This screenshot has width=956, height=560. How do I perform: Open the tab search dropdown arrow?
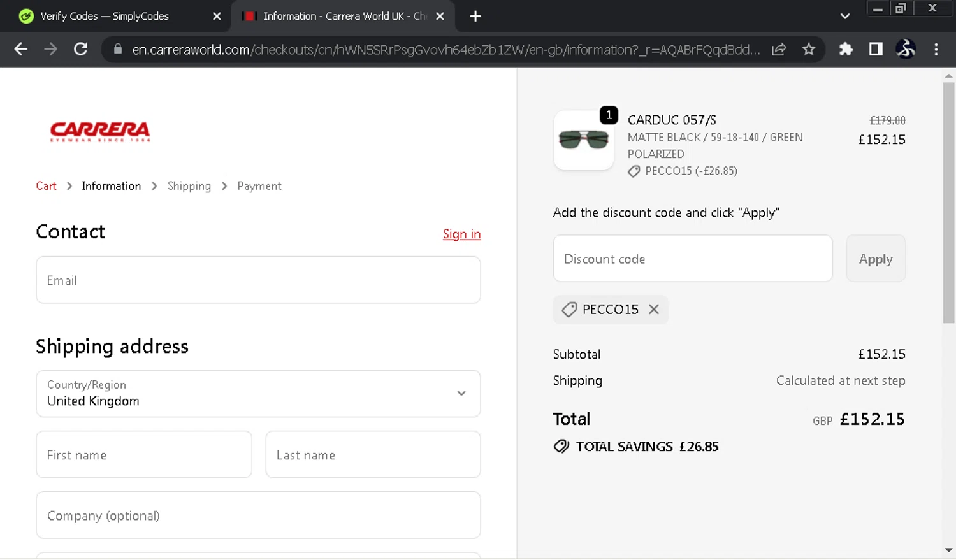(845, 17)
